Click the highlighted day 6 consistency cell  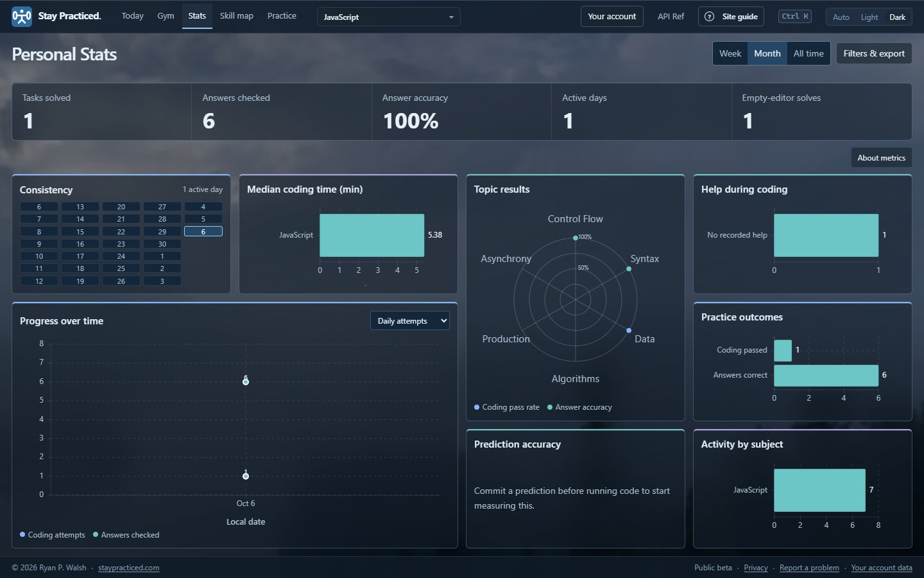[x=203, y=231]
